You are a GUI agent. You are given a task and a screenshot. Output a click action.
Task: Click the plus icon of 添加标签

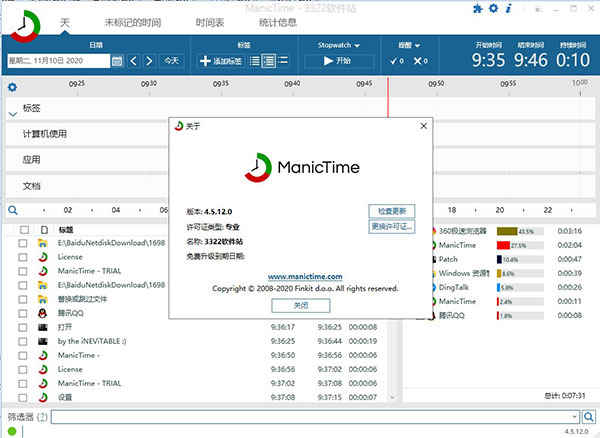click(205, 61)
